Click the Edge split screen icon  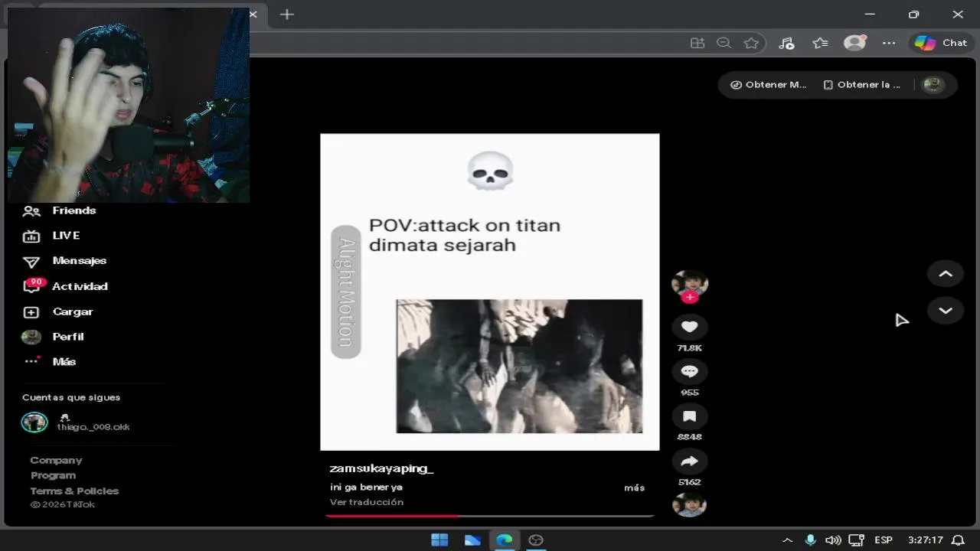point(697,43)
